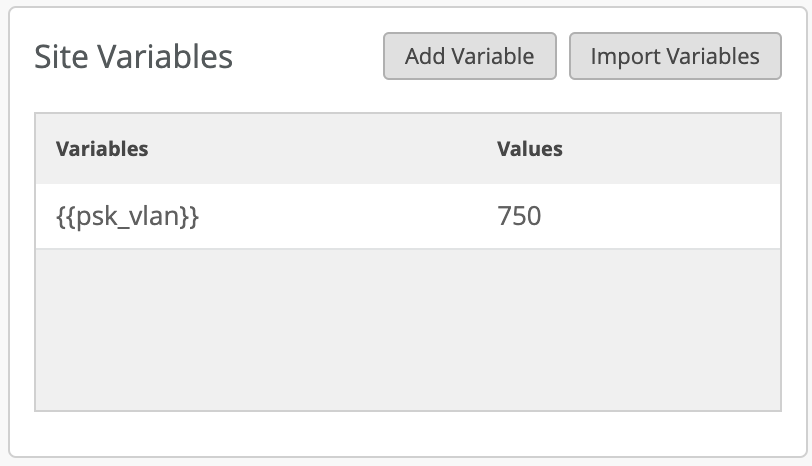Click the Values column header
Image resolution: width=812 pixels, height=466 pixels.
[530, 149]
